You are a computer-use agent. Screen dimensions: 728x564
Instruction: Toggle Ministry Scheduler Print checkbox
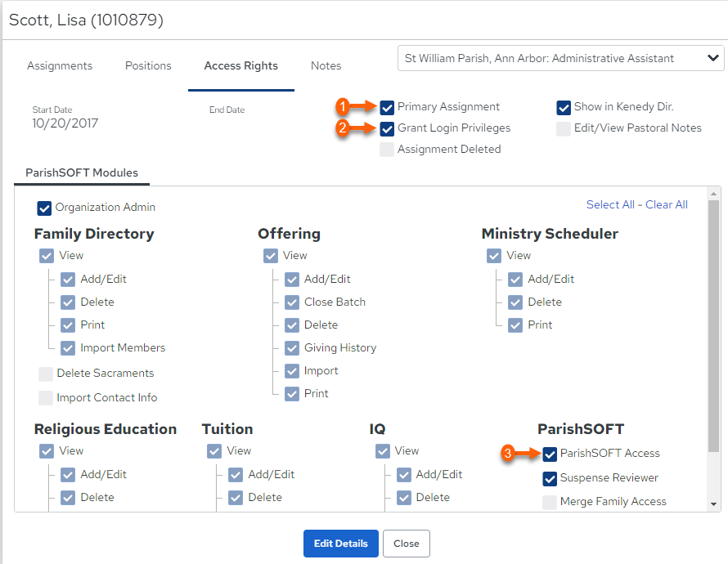[x=515, y=325]
